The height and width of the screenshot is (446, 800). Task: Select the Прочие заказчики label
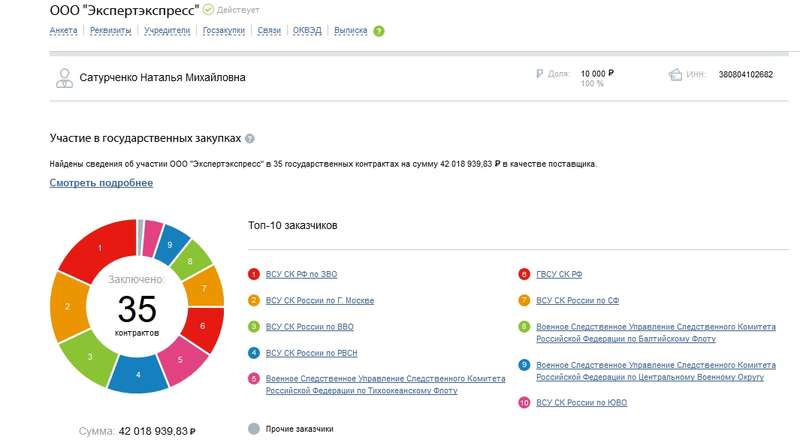tap(299, 429)
